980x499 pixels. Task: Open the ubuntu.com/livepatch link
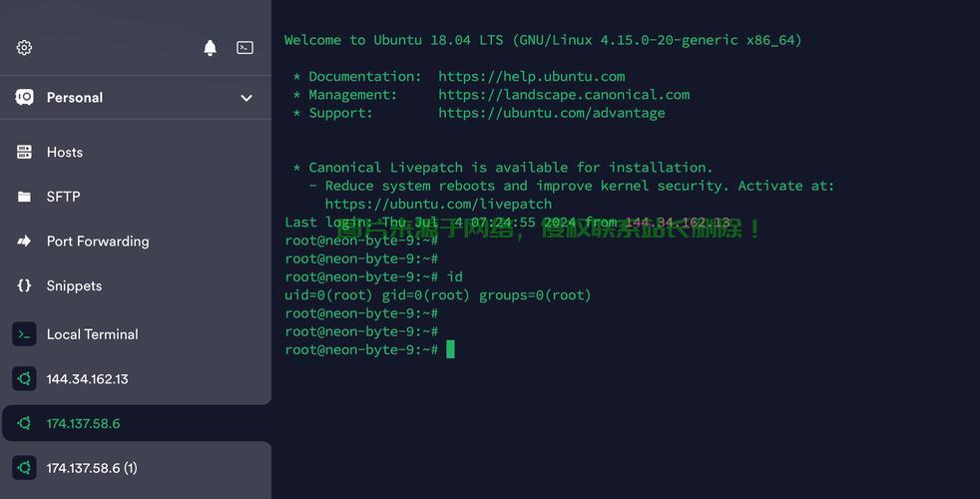tap(438, 204)
